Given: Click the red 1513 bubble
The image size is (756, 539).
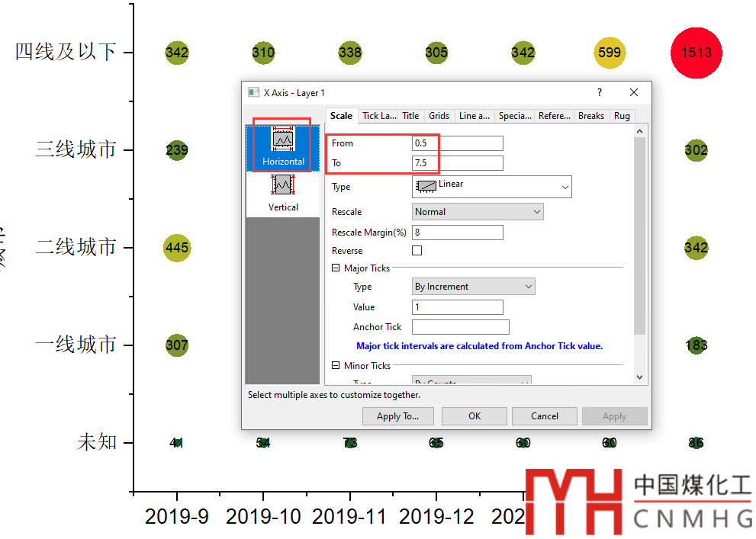Looking at the screenshot, I should pos(696,53).
